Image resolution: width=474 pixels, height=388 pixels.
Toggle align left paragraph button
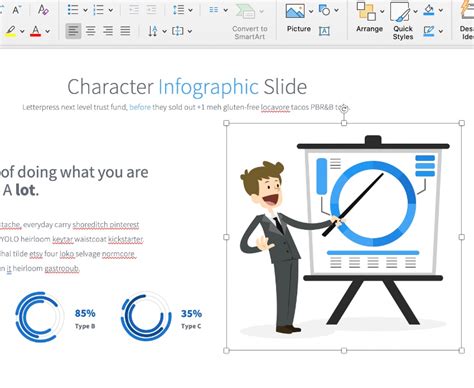tap(73, 31)
